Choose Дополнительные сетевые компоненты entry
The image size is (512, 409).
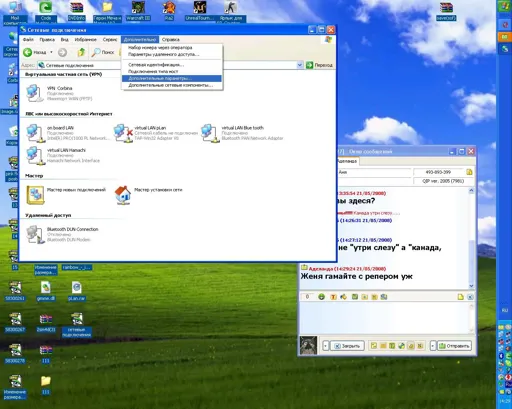tap(172, 85)
